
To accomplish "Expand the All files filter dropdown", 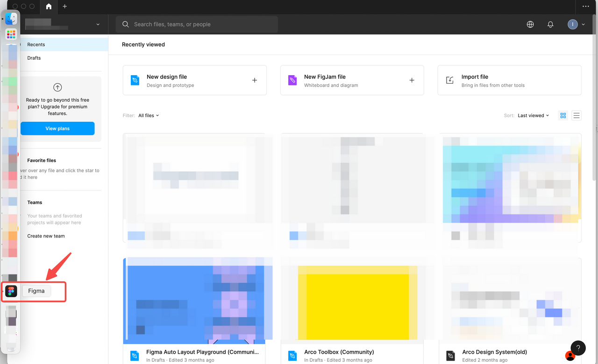I will point(149,115).
